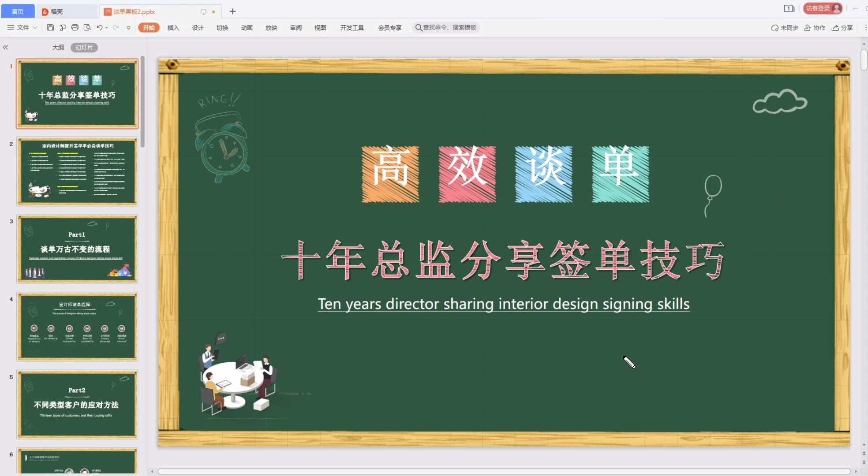Expand the dropdown arrow beside 文件
This screenshot has width=868, height=476.
(35, 28)
